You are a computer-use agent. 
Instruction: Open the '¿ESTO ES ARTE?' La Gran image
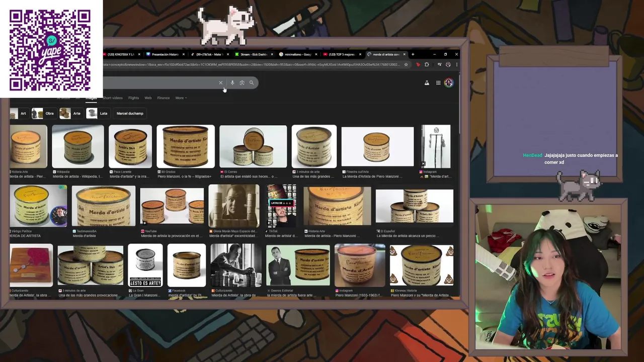point(145,265)
